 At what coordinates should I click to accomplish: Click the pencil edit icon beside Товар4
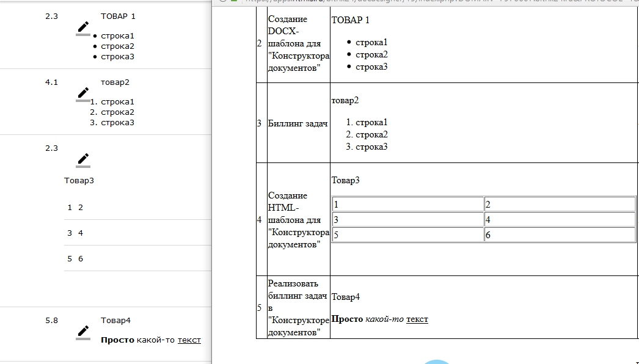pos(83,332)
